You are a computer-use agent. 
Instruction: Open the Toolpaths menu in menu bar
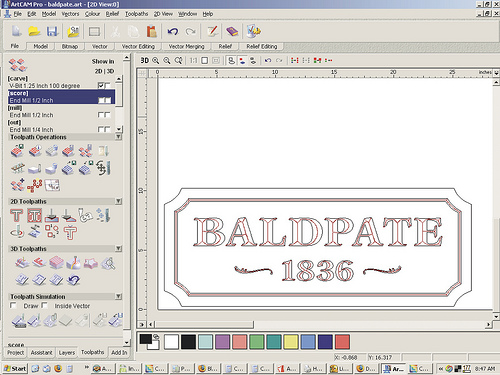point(137,14)
